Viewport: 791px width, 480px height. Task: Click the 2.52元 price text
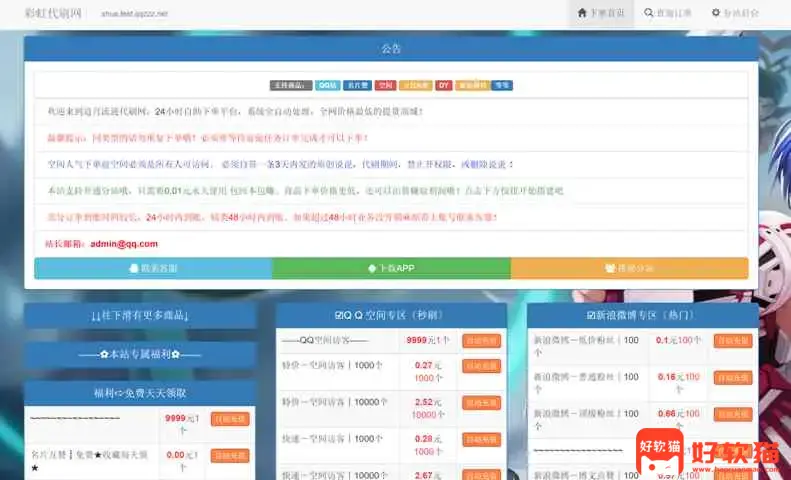pos(428,402)
